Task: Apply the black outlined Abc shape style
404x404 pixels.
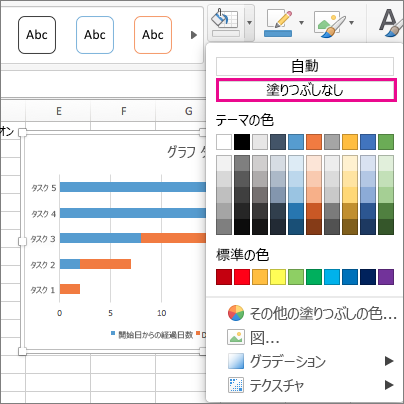Action: pyautogui.click(x=37, y=35)
